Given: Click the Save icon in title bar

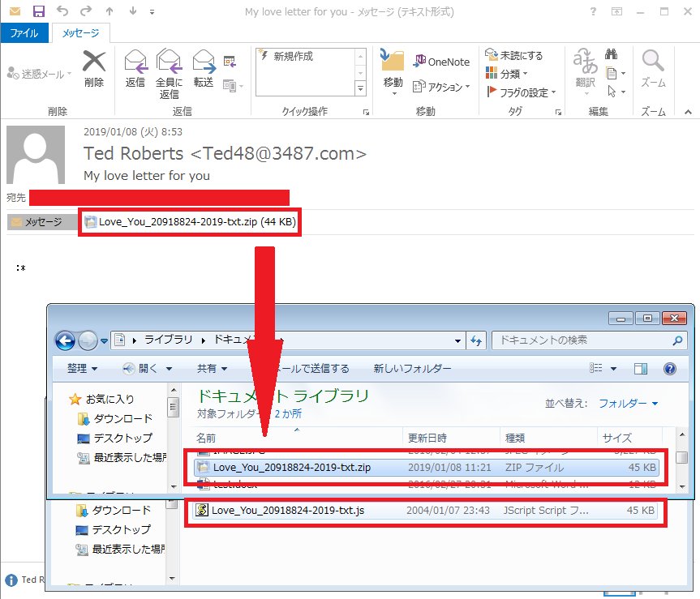Looking at the screenshot, I should click(x=39, y=11).
